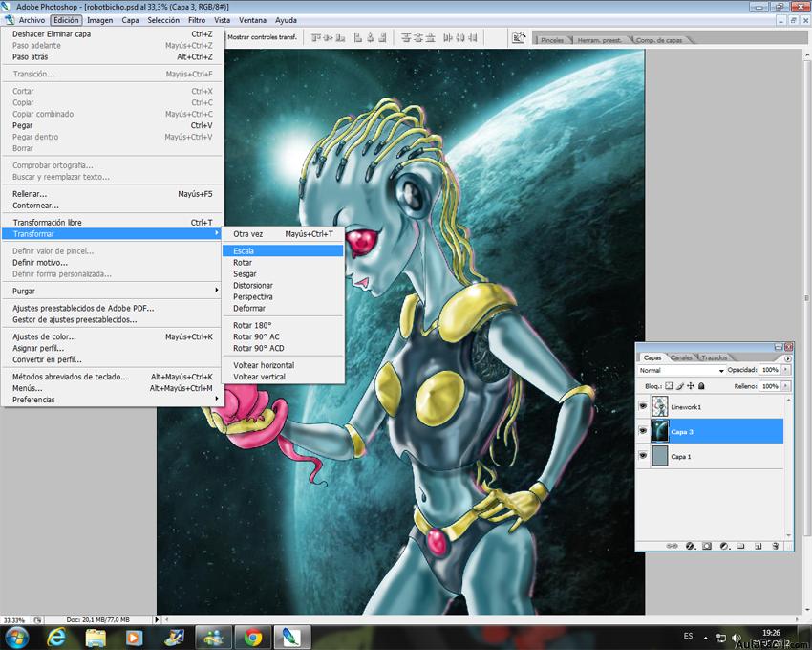Click the add layer style icon
The width and height of the screenshot is (812, 650).
[x=690, y=546]
